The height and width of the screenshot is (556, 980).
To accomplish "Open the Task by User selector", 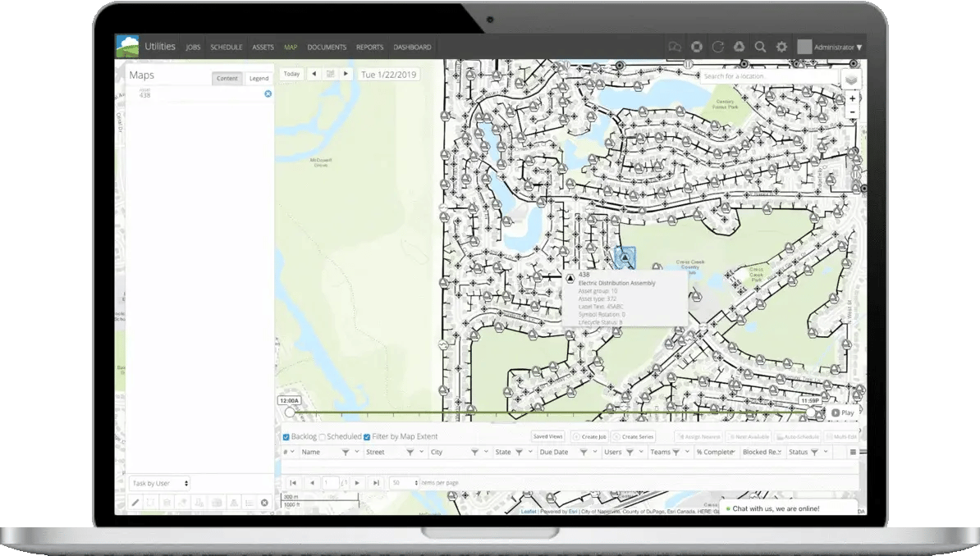I will (x=158, y=484).
